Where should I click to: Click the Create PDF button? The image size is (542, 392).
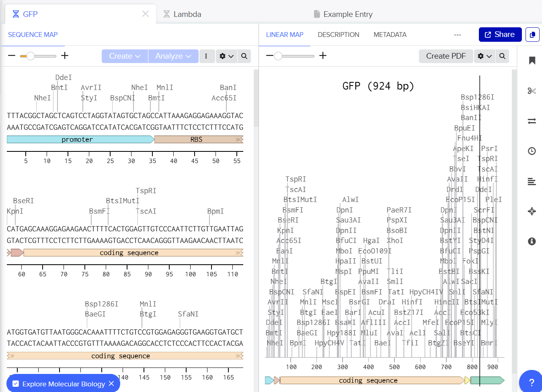tap(446, 56)
